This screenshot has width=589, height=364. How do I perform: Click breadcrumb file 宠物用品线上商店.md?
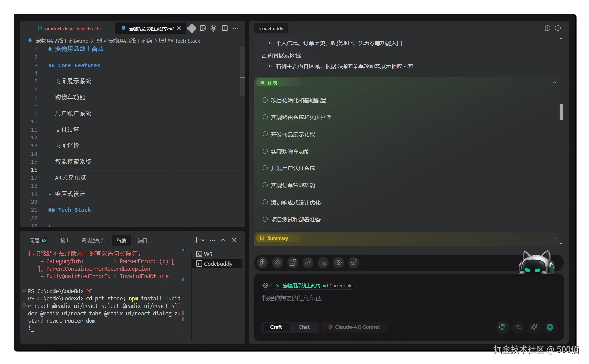(62, 41)
